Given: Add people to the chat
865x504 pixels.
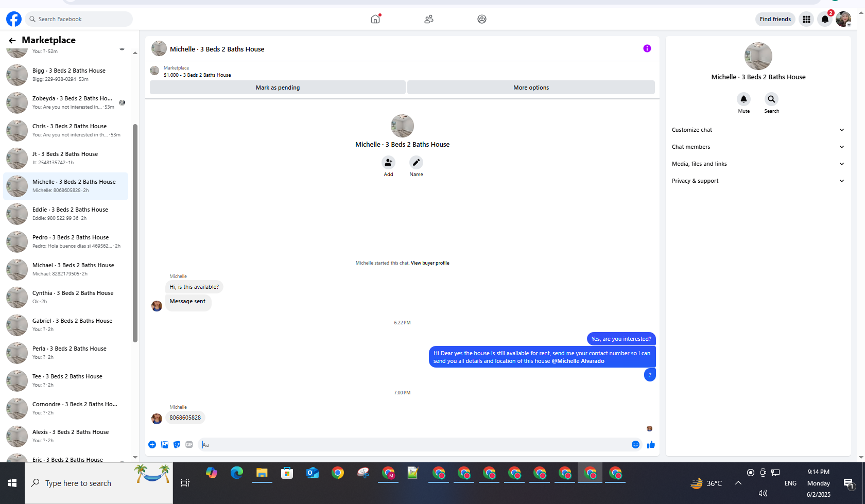Looking at the screenshot, I should [x=388, y=163].
